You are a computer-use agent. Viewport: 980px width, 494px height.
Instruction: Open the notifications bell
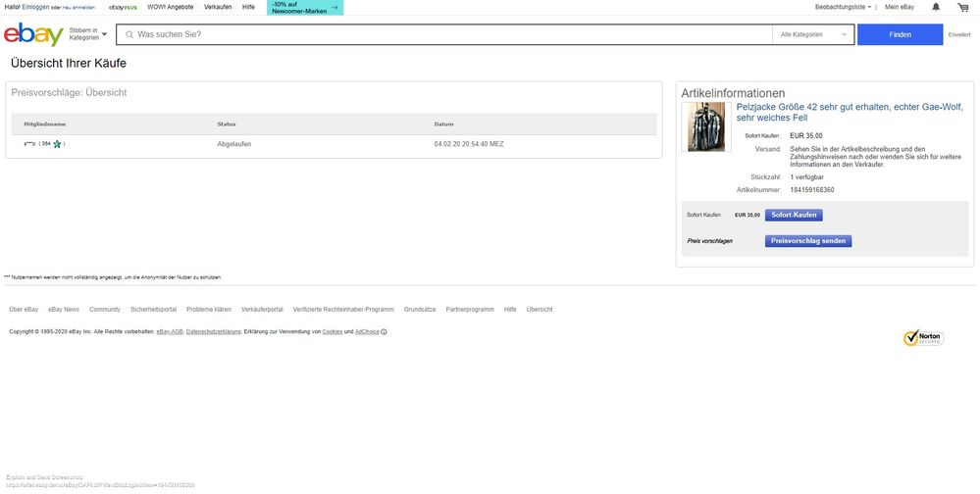coord(935,7)
